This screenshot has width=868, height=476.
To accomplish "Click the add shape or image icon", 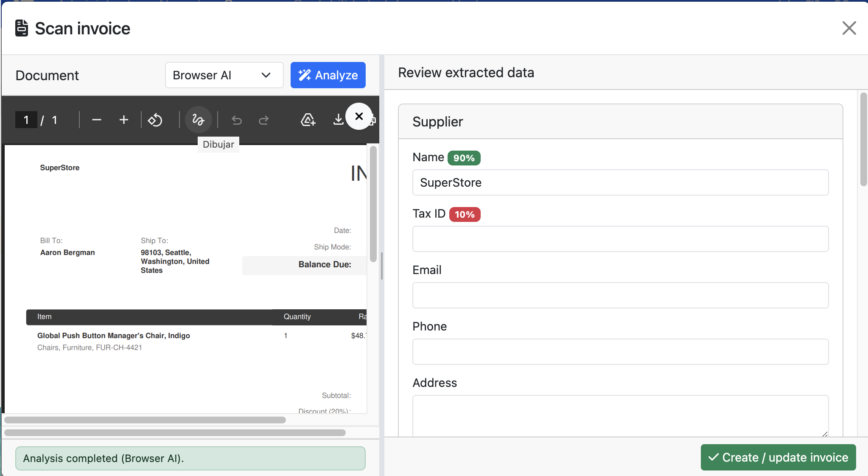I will click(x=308, y=120).
